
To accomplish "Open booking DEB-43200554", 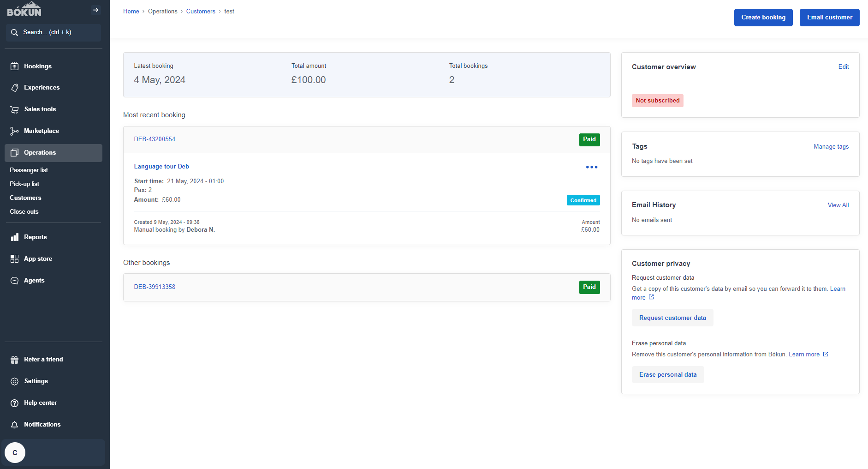I will pos(155,139).
